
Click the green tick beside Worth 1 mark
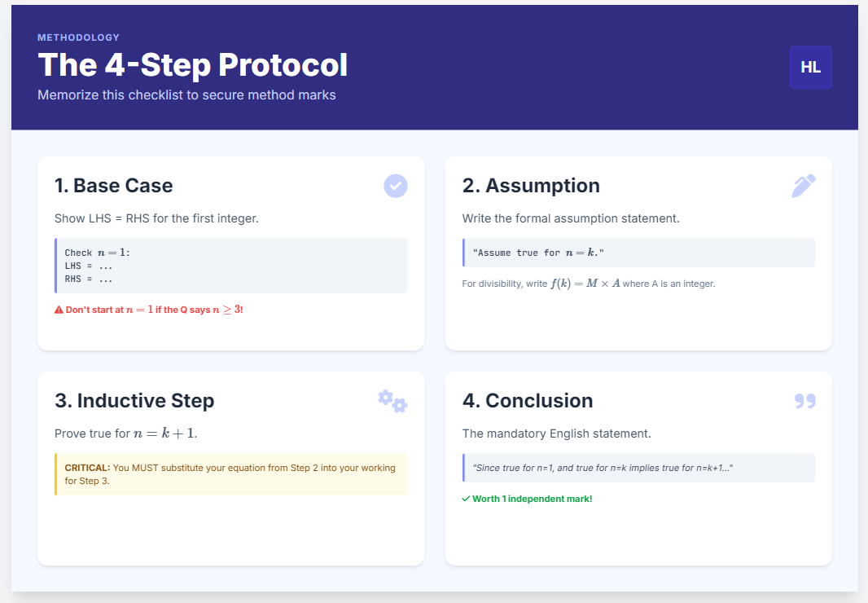pyautogui.click(x=466, y=499)
